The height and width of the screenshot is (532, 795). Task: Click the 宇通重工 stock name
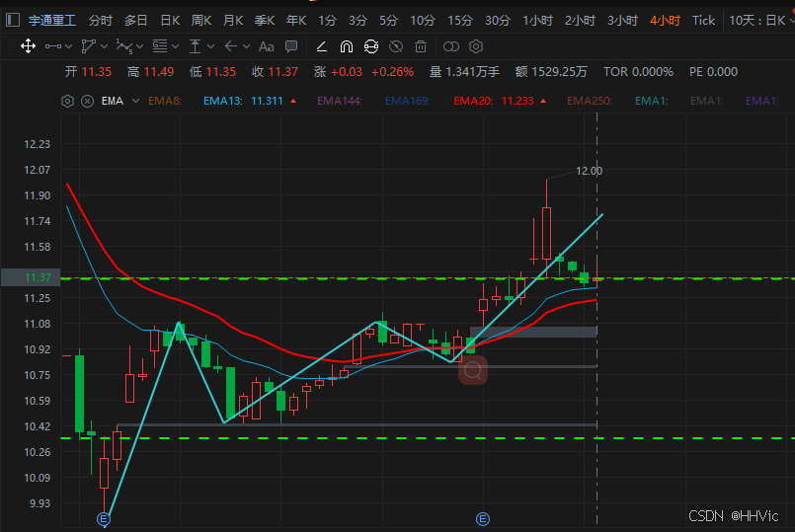point(52,21)
